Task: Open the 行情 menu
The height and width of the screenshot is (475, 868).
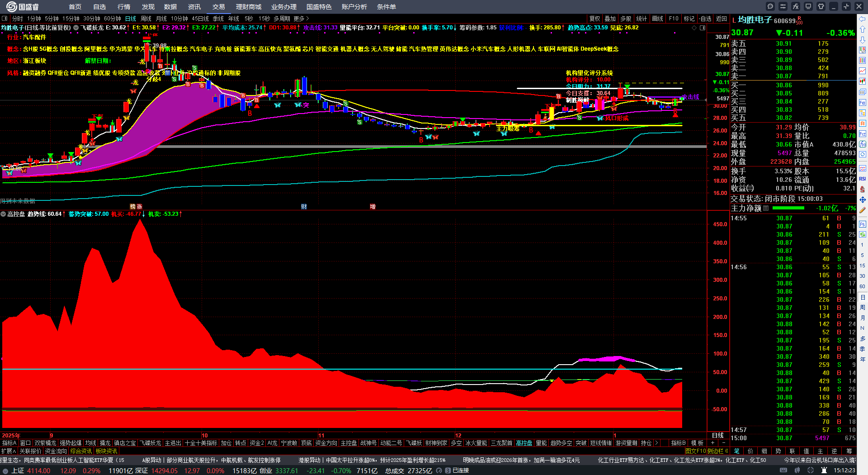Action: (x=124, y=7)
